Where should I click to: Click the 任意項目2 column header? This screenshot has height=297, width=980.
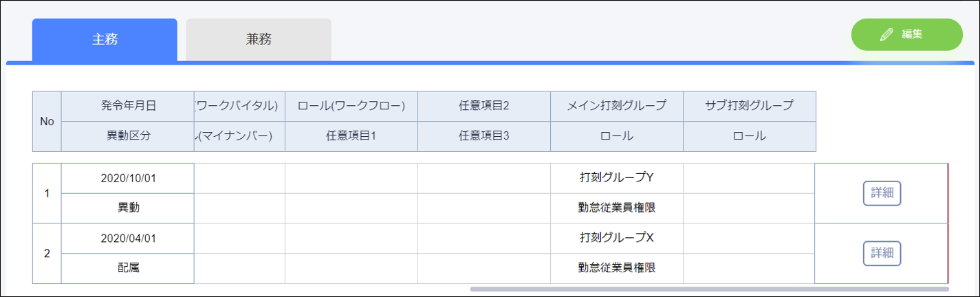(x=483, y=106)
